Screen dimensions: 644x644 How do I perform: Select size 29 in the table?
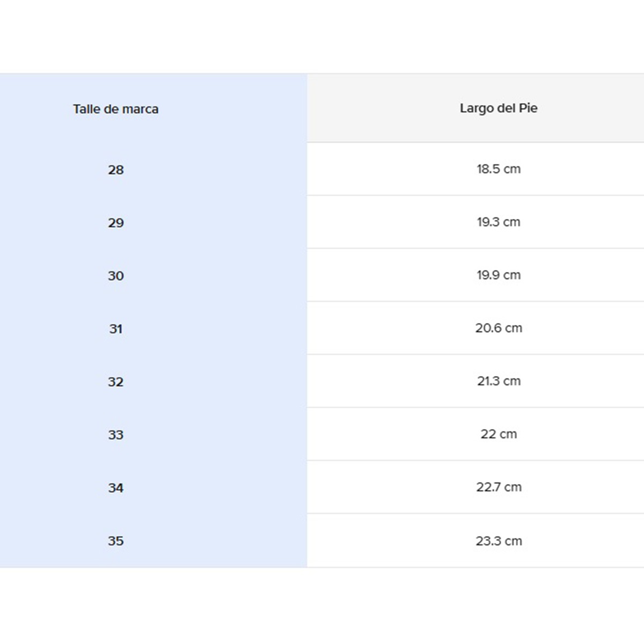point(116,223)
